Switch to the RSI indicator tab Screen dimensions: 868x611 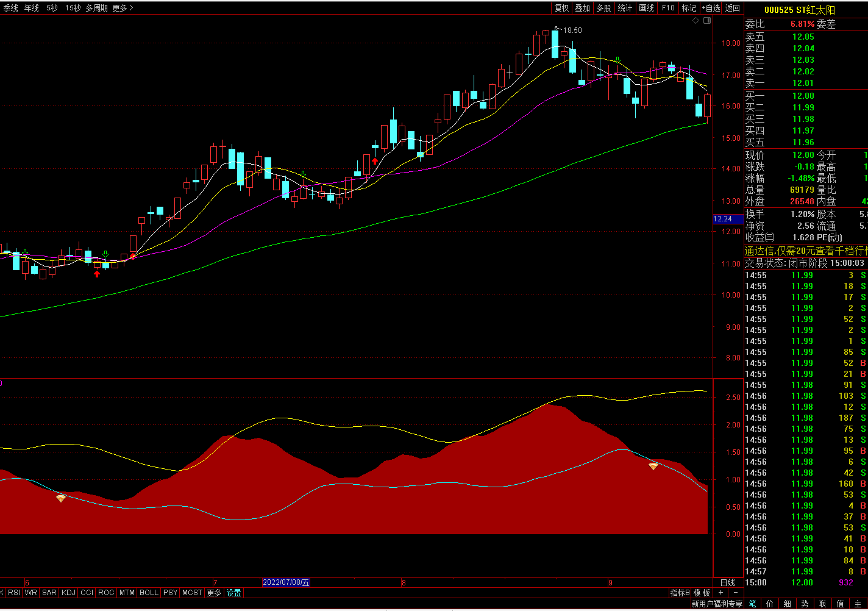[x=14, y=593]
